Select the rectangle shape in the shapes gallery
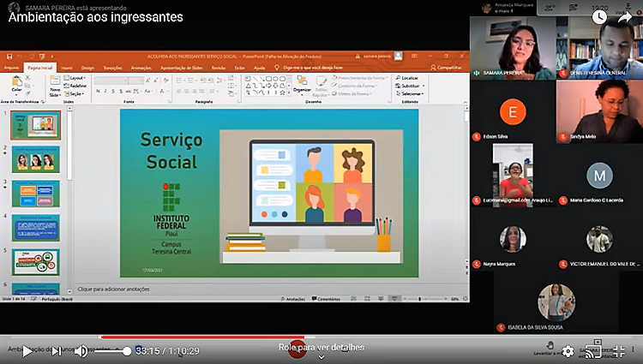 click(x=268, y=79)
